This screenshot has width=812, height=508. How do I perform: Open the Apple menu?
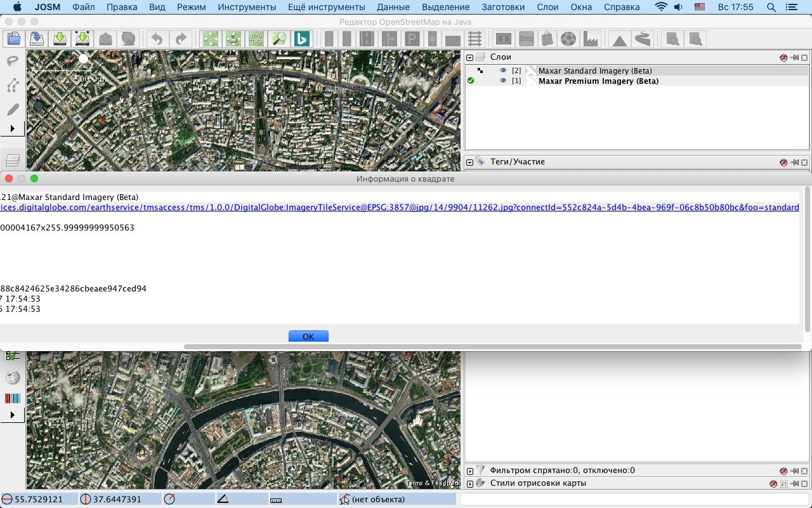(x=17, y=8)
